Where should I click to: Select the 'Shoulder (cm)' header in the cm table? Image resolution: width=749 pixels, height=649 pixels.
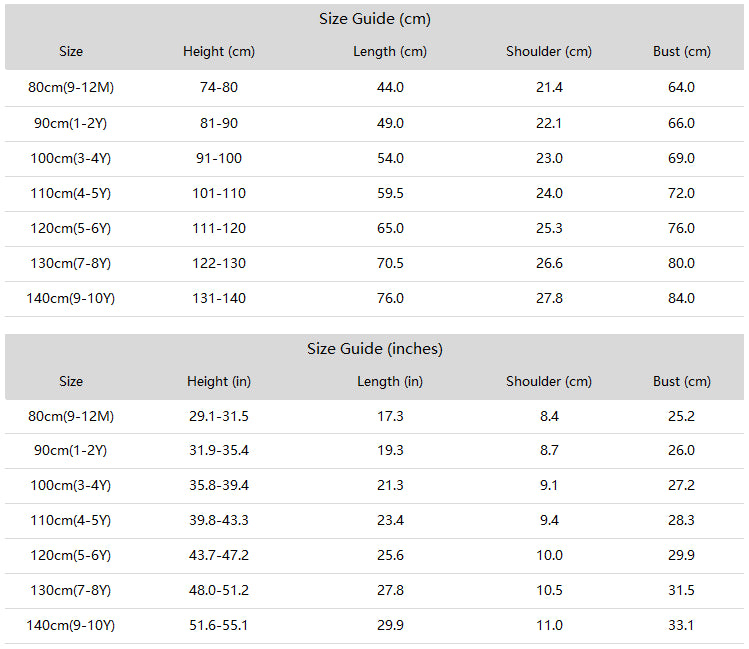pyautogui.click(x=549, y=51)
